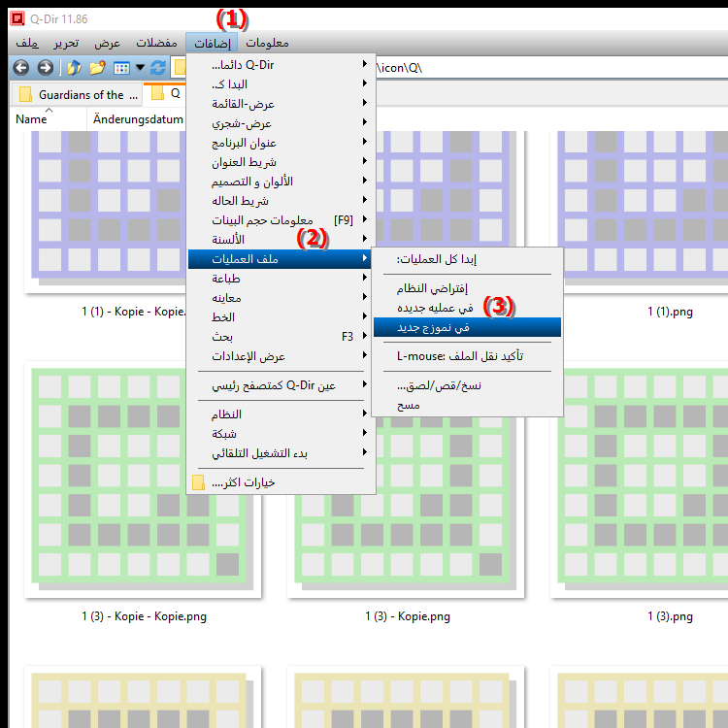Click the Forward navigation arrow icon

click(45, 68)
